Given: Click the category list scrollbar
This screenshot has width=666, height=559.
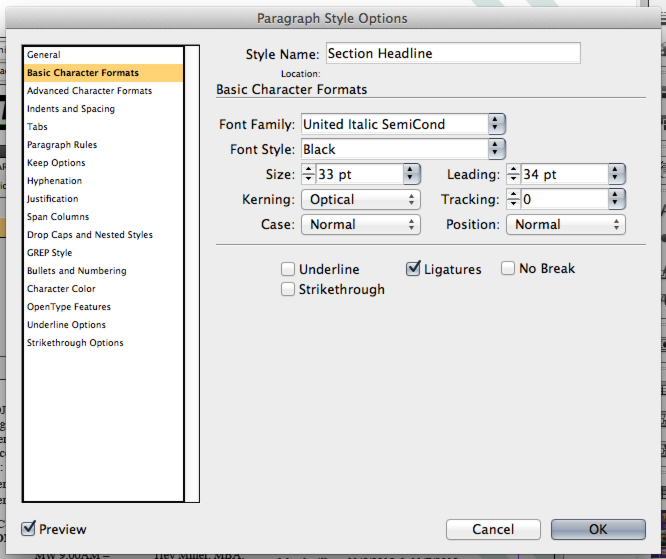Looking at the screenshot, I should (192, 274).
